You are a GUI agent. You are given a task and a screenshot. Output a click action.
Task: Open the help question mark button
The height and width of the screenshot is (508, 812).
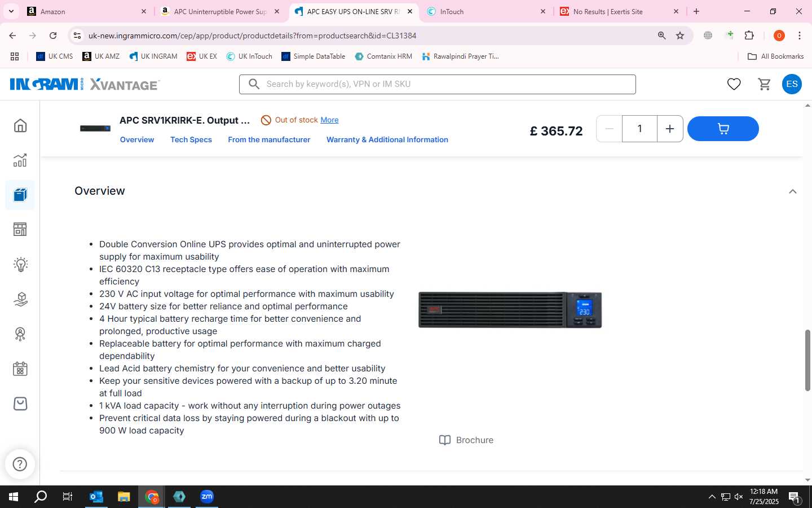pos(20,464)
